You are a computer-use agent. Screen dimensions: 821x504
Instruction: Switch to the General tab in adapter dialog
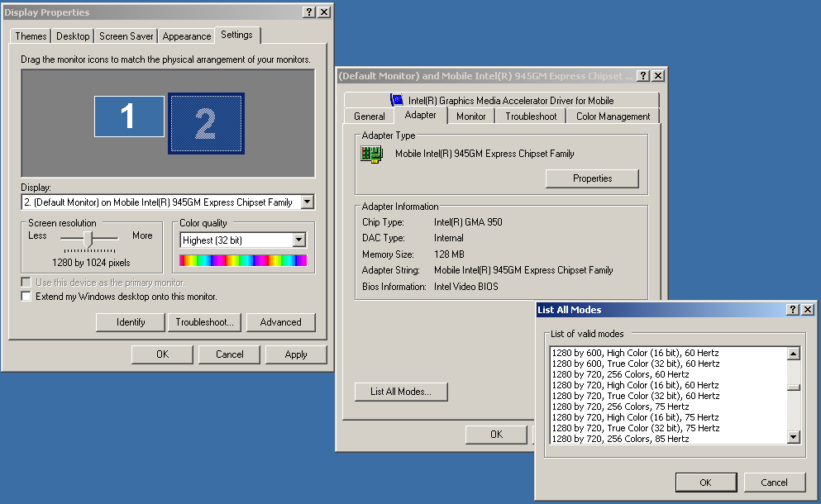click(x=369, y=116)
